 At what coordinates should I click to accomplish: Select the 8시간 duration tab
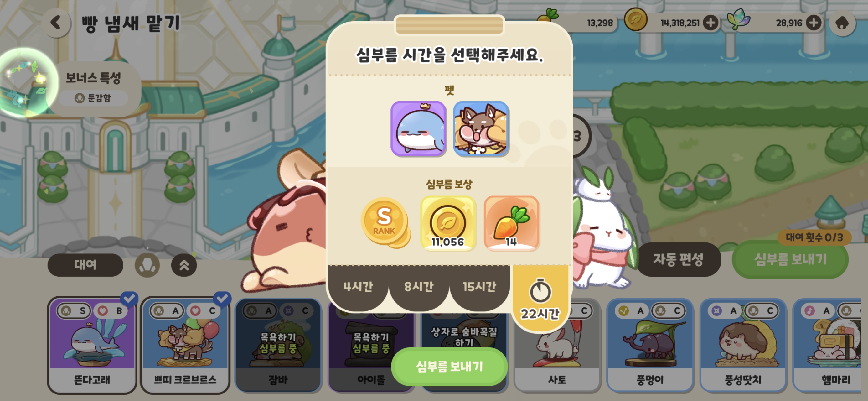point(419,287)
